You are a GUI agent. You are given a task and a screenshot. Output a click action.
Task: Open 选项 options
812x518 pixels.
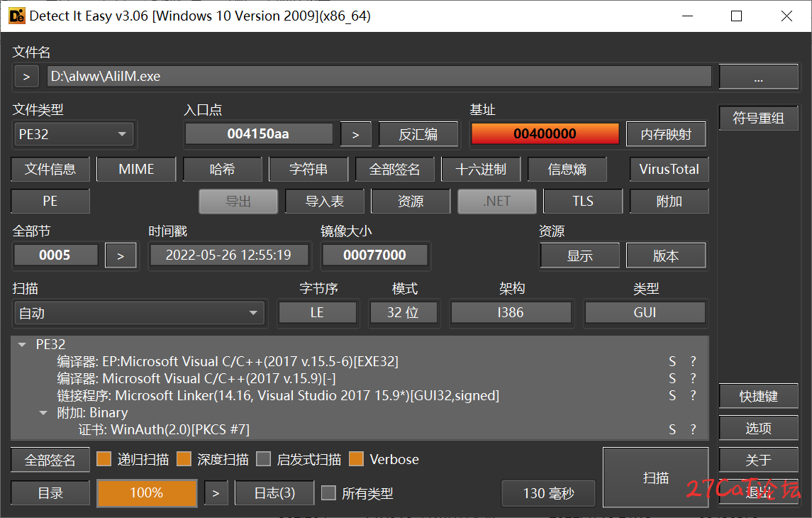pos(758,429)
